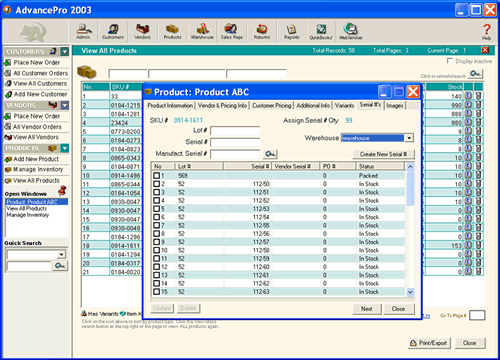Screen dimensions: 500x360
Task: Switch to the Customer Pricing tab
Action: coord(272,105)
